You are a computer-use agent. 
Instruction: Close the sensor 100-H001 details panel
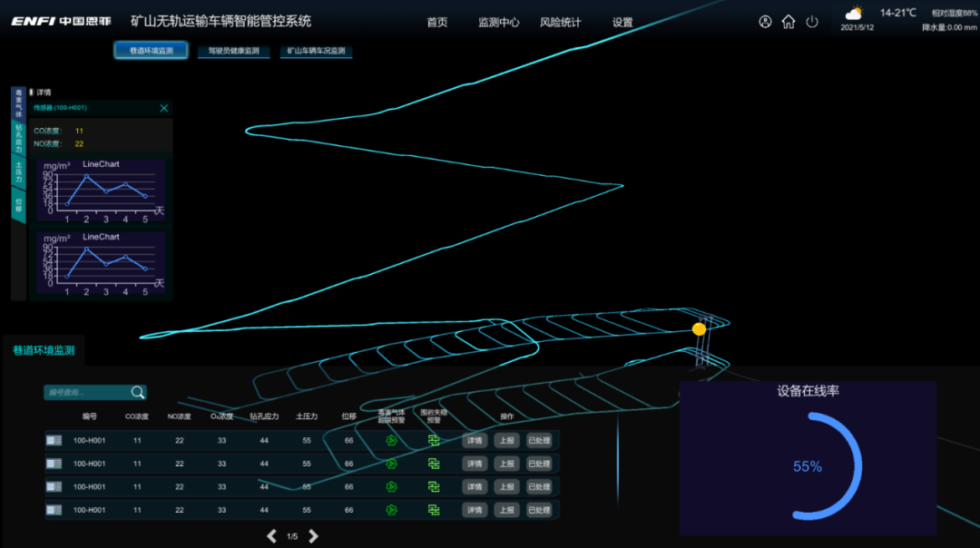(x=164, y=108)
